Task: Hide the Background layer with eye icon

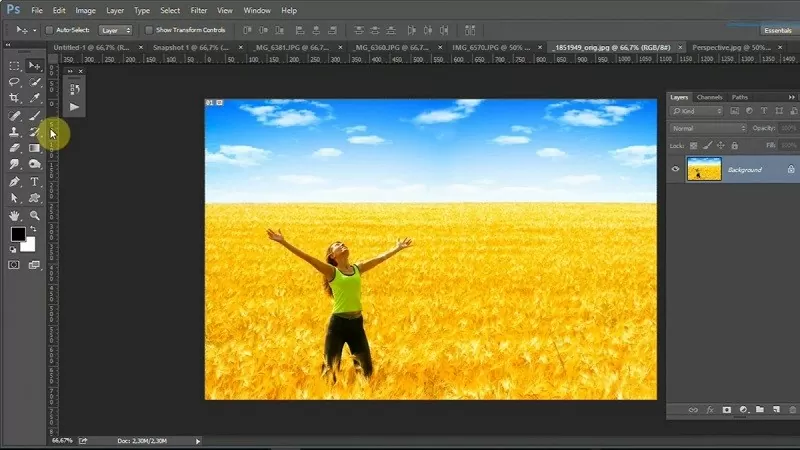Action: pyautogui.click(x=676, y=169)
